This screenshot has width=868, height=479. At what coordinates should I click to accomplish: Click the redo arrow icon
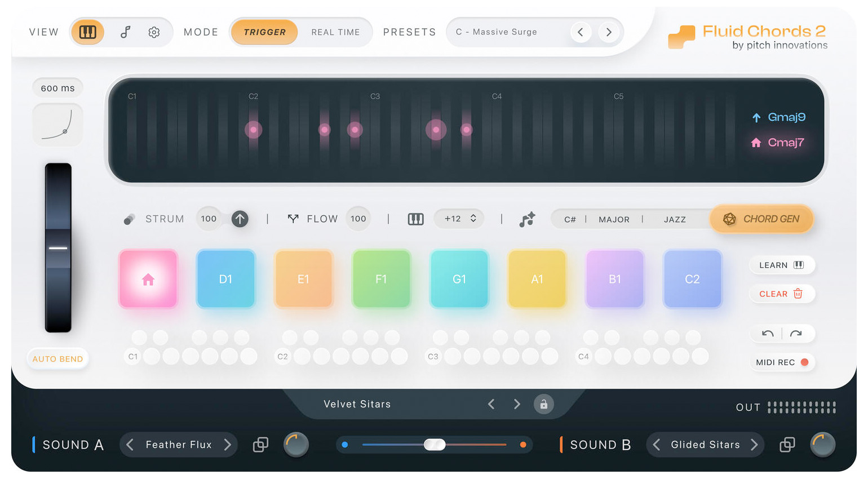point(796,334)
